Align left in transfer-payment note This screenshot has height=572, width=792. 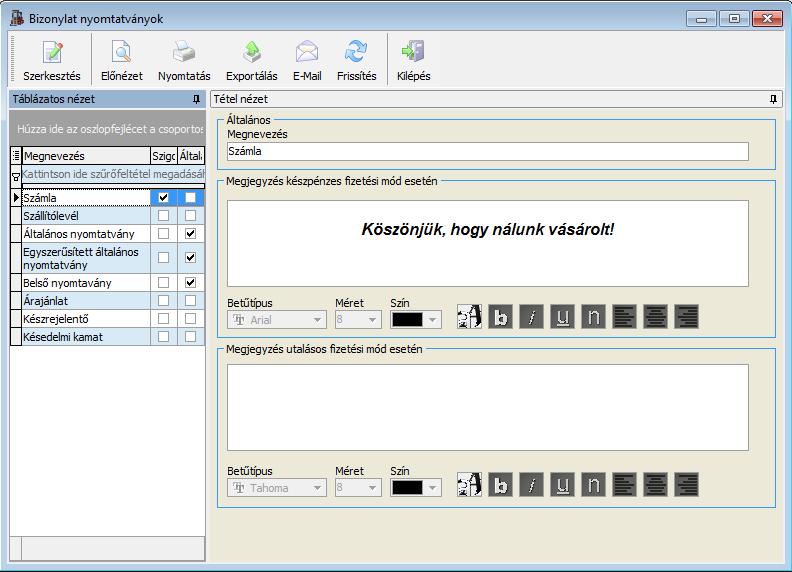pos(624,485)
